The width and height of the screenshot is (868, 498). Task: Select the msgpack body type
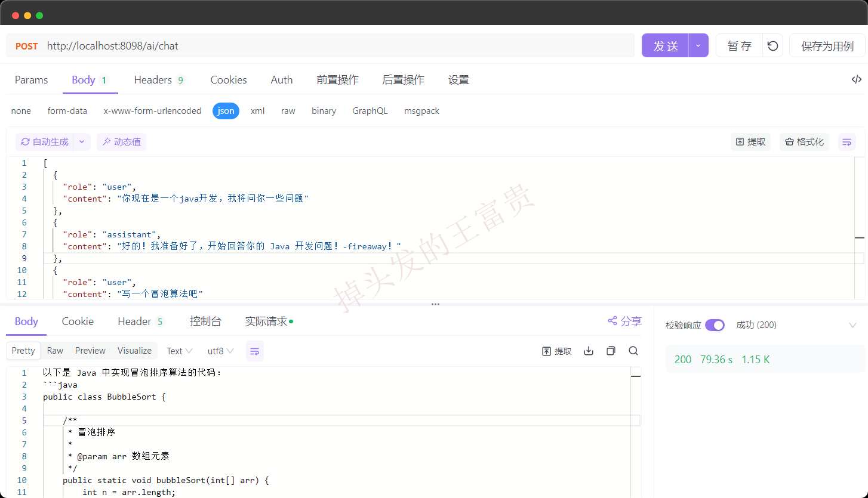coord(421,111)
